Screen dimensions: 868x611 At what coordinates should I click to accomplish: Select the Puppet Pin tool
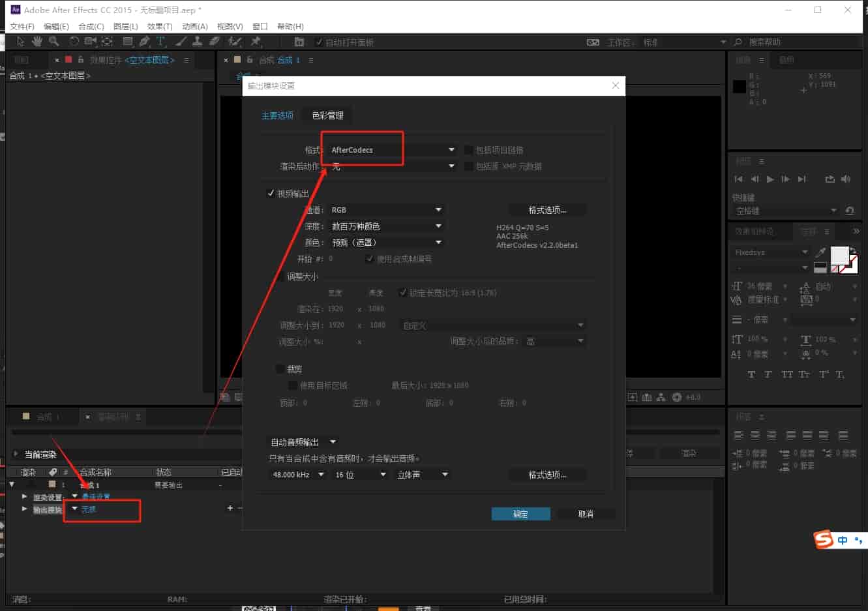click(256, 42)
